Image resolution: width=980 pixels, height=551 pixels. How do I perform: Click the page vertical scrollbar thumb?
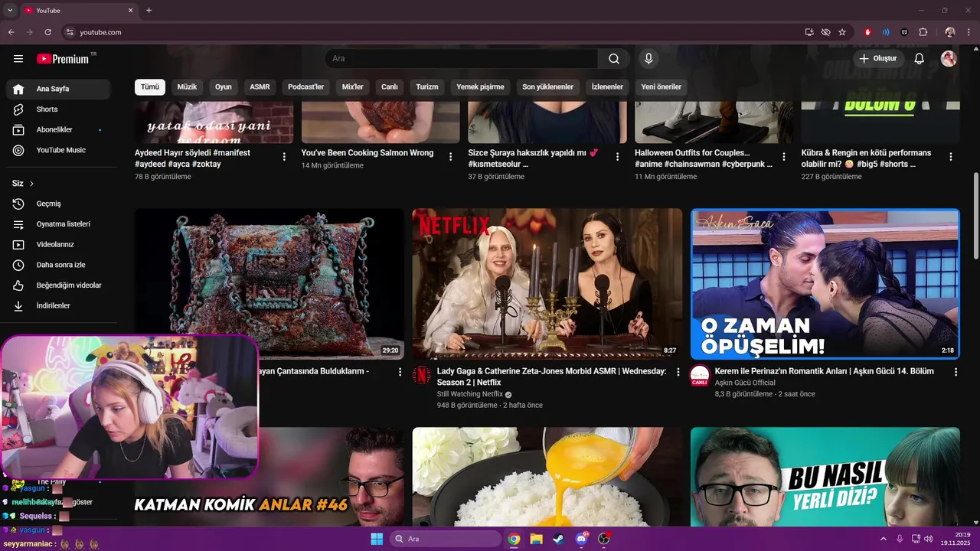(x=975, y=216)
